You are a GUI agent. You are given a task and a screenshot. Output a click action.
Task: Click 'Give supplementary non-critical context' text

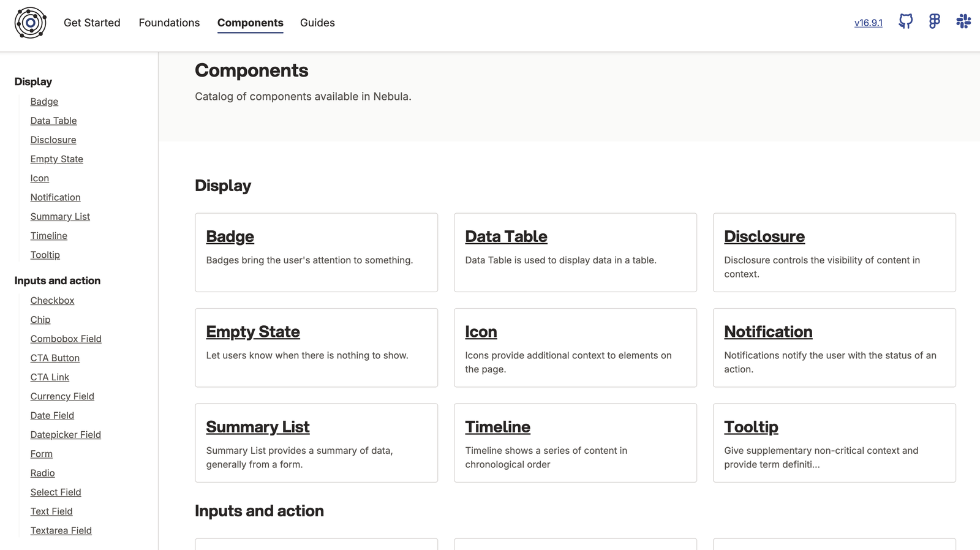pos(821,458)
